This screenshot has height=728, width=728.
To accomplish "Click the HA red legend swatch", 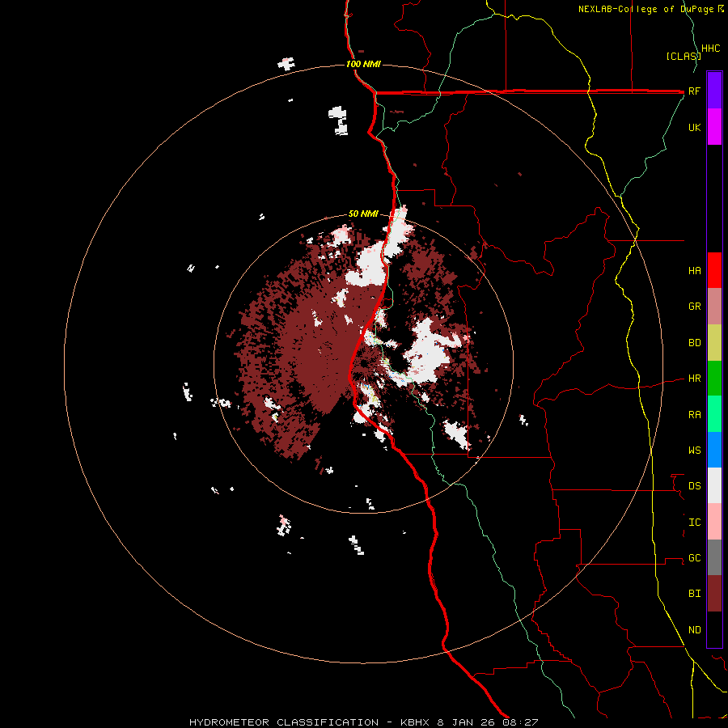I will 714,270.
